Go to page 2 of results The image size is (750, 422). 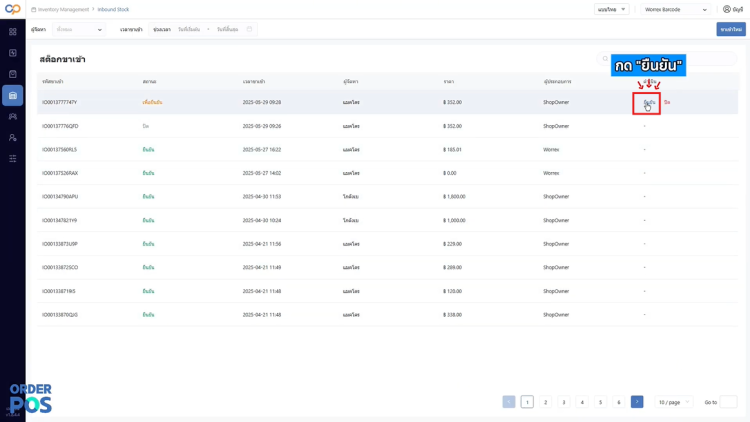545,402
